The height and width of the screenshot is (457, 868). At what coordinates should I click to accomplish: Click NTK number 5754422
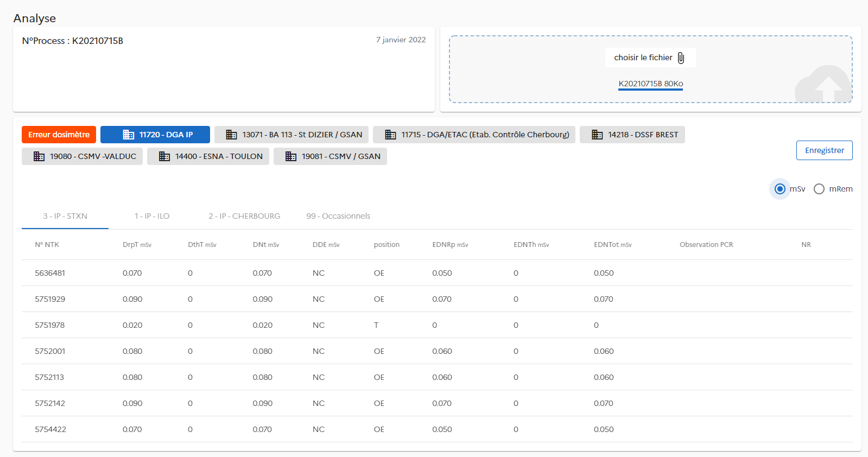coord(50,429)
